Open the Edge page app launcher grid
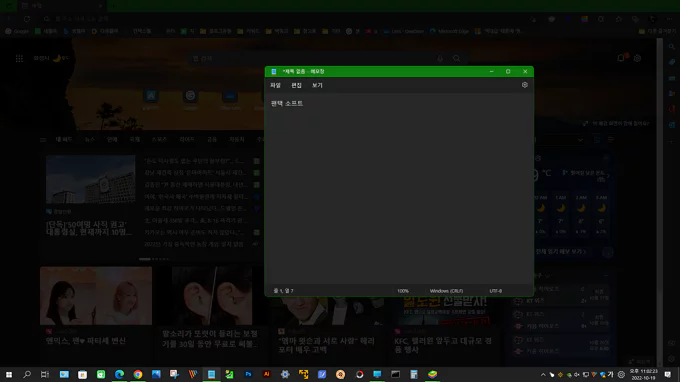Viewport: 680px width, 382px height. tap(19, 58)
